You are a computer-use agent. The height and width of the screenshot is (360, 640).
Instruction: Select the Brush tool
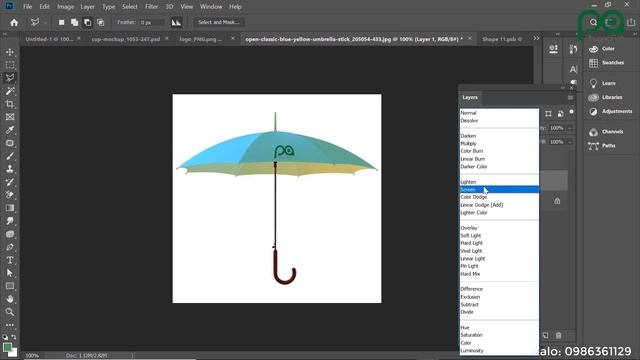pyautogui.click(x=10, y=156)
